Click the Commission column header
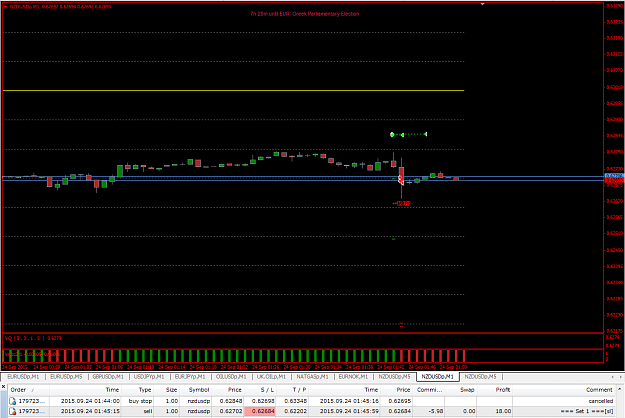The image size is (625, 418). (x=429, y=390)
